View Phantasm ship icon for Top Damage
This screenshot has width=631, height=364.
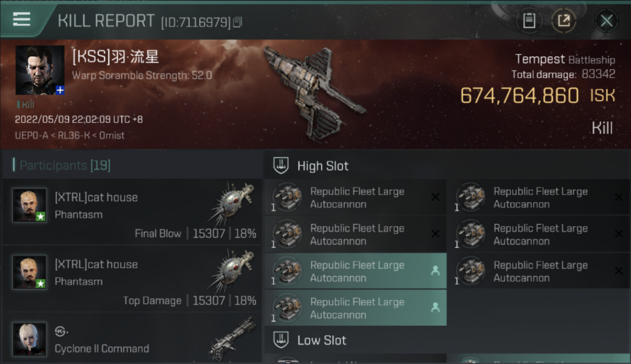point(232,272)
